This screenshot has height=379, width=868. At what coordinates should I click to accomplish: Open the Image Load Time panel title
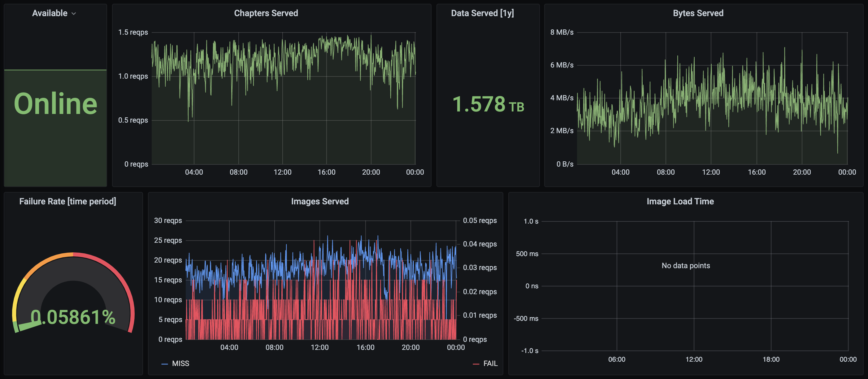point(680,201)
